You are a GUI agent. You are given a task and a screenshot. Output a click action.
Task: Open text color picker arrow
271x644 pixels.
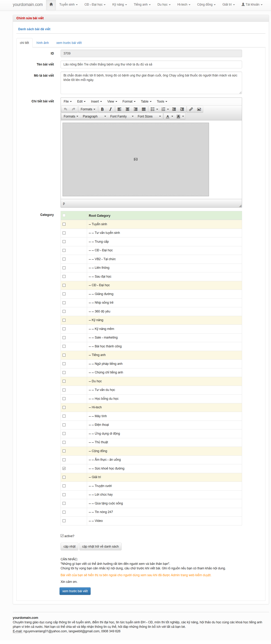click(x=172, y=117)
